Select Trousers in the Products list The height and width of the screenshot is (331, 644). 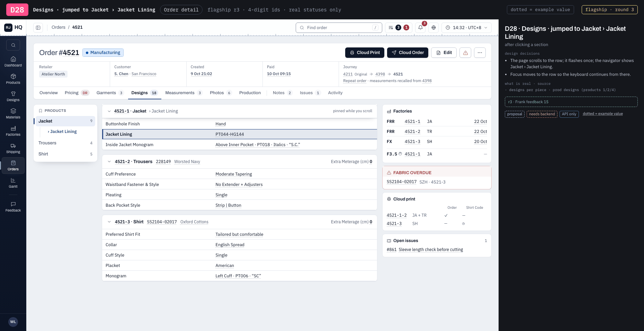[65, 143]
